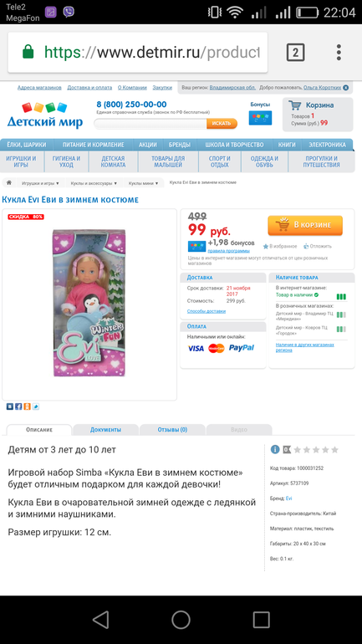362x644 pixels.
Task: Rate the product five stars
Action: [335, 450]
